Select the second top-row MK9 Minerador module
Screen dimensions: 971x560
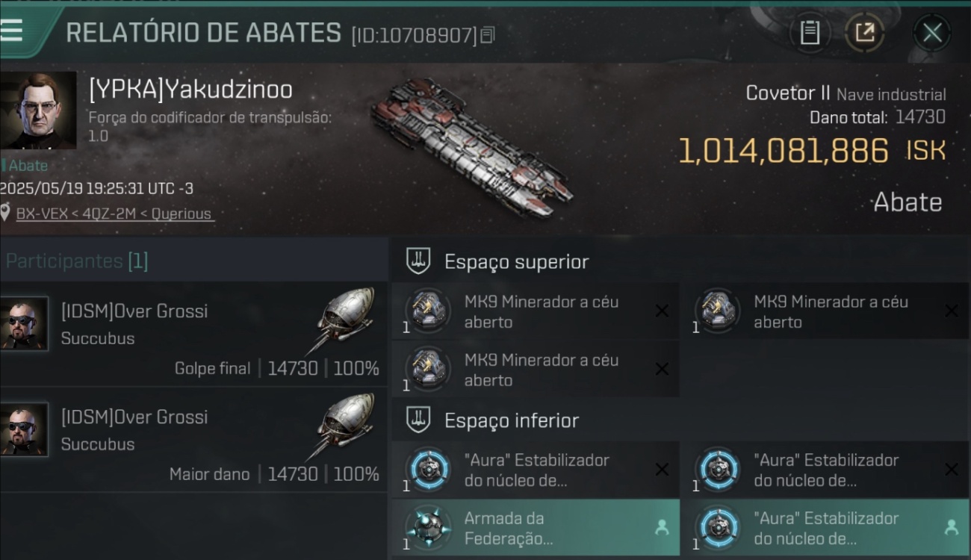tap(825, 311)
